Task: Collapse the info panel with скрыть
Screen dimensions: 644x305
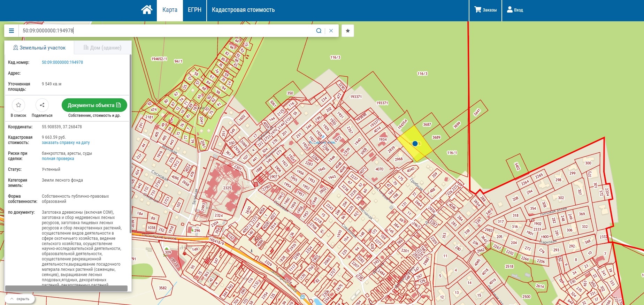Action: [20, 299]
